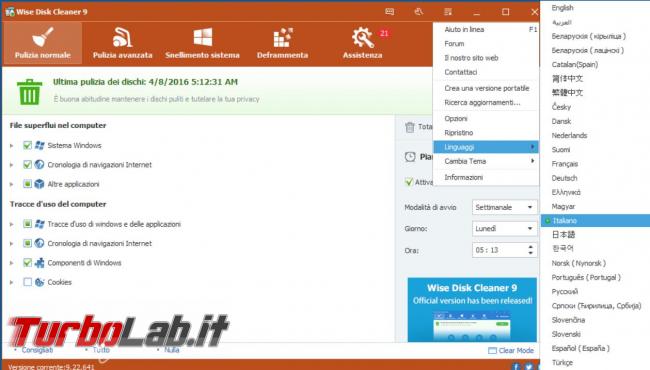The height and width of the screenshot is (370, 650).
Task: Toggle the Attiva scheduling checkbox
Action: point(409,182)
